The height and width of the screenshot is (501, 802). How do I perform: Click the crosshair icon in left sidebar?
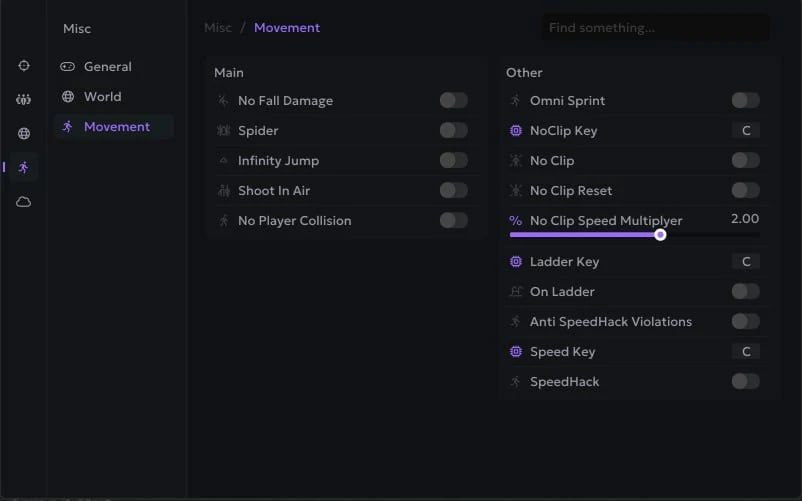(24, 66)
